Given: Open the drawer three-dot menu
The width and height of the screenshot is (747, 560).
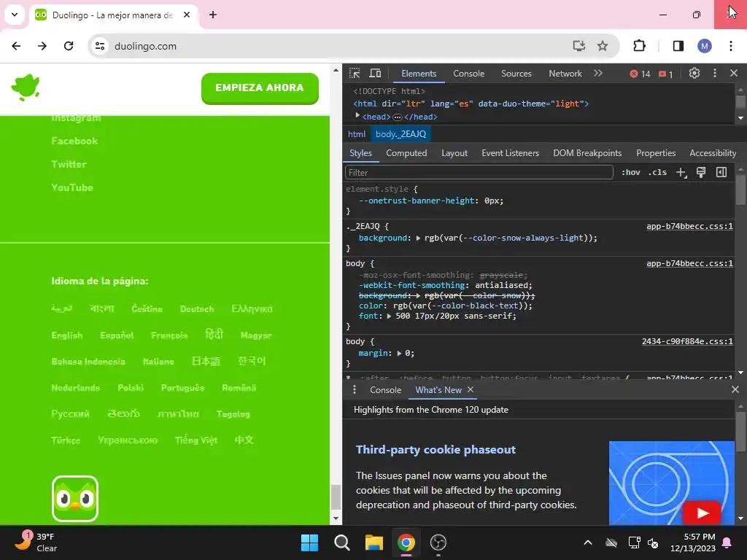Looking at the screenshot, I should [354, 389].
